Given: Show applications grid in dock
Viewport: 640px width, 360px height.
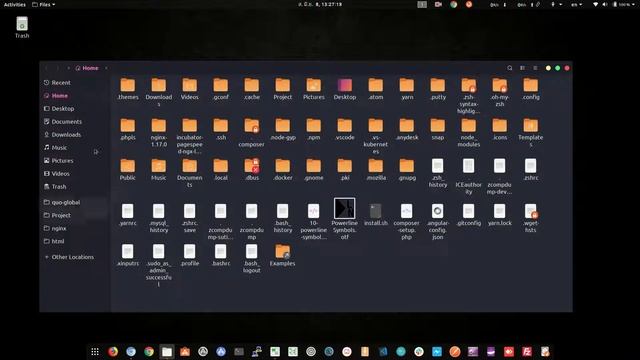Looking at the screenshot, I should coord(95,351).
